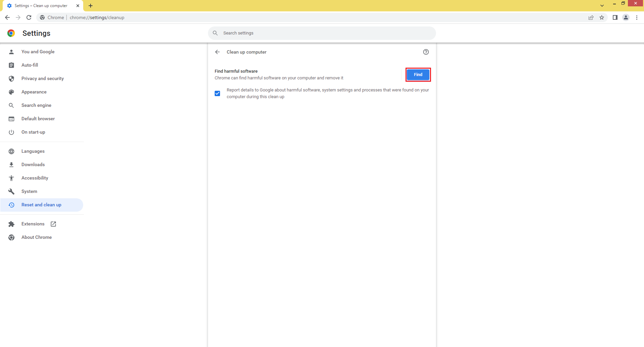The image size is (644, 347).
Task: Open the three-dot Chrome menu
Action: click(x=637, y=17)
